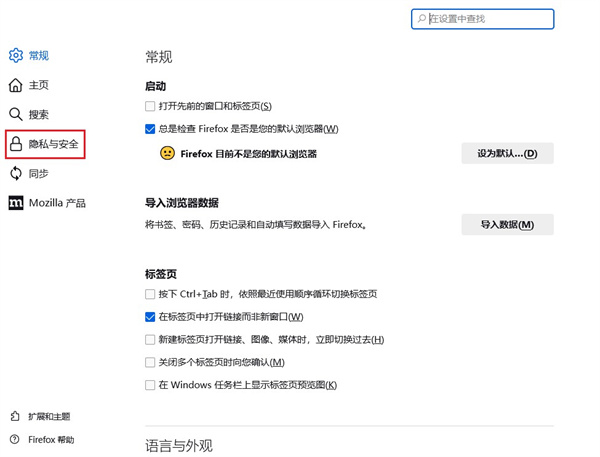Click text Firefox 目前不是您的默认浏览器

tap(249, 154)
